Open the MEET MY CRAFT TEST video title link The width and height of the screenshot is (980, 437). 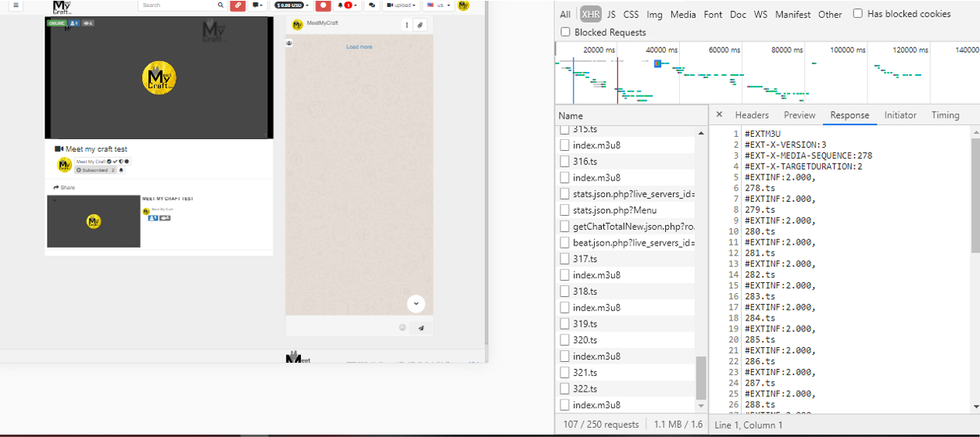pos(167,199)
